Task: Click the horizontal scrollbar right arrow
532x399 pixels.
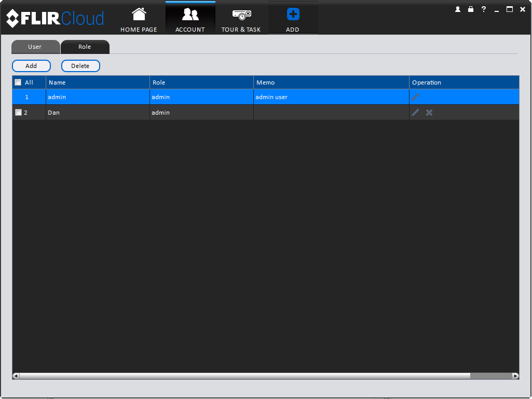Action: point(515,376)
